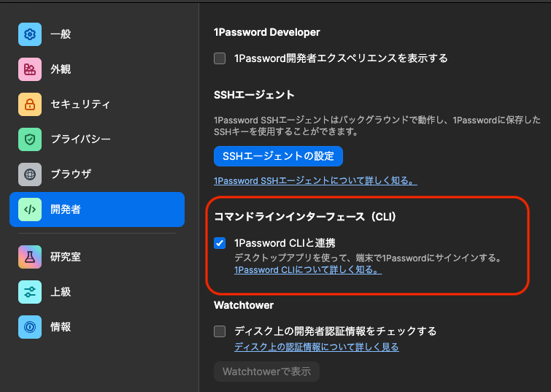Switch to the 外観 settings
The height and width of the screenshot is (392, 551).
[x=97, y=69]
